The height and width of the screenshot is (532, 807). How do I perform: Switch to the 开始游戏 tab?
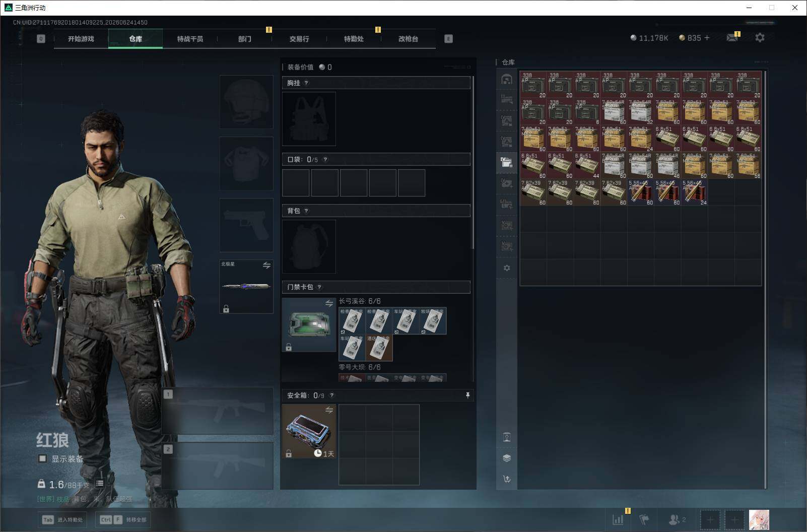(x=81, y=39)
